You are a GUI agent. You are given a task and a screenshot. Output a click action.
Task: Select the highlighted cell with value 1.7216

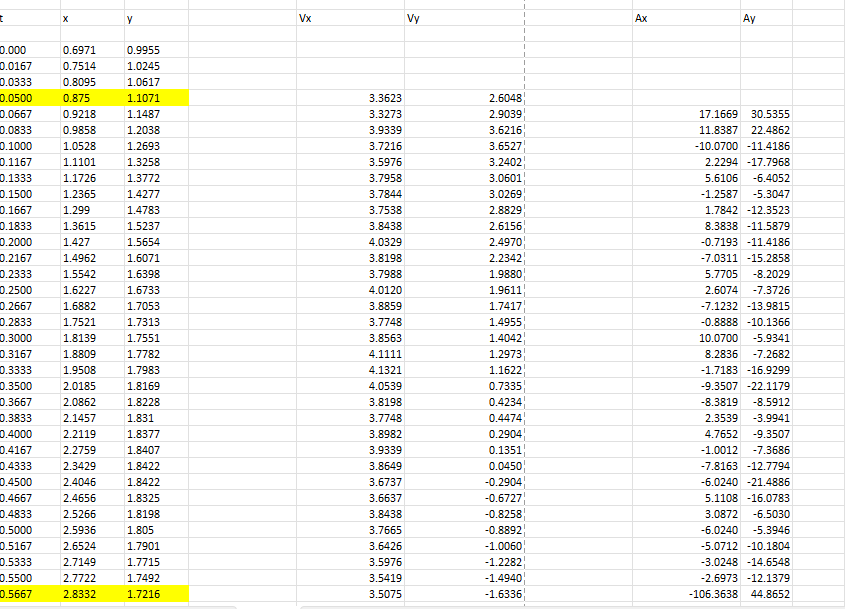(x=155, y=592)
